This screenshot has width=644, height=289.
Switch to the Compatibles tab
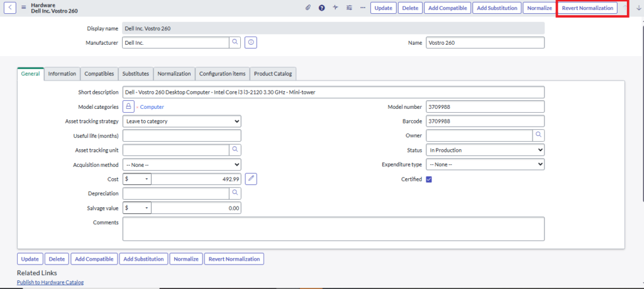click(x=99, y=74)
